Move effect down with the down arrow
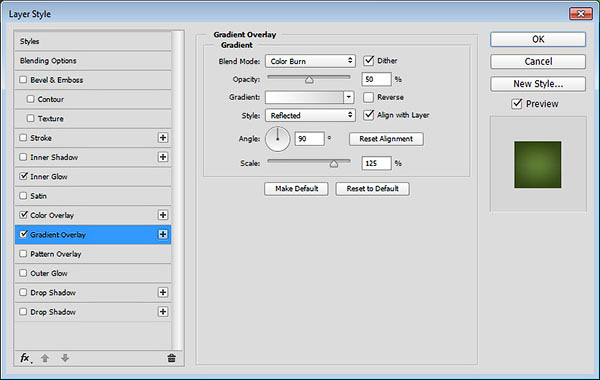Image resolution: width=600 pixels, height=380 pixels. coord(65,358)
